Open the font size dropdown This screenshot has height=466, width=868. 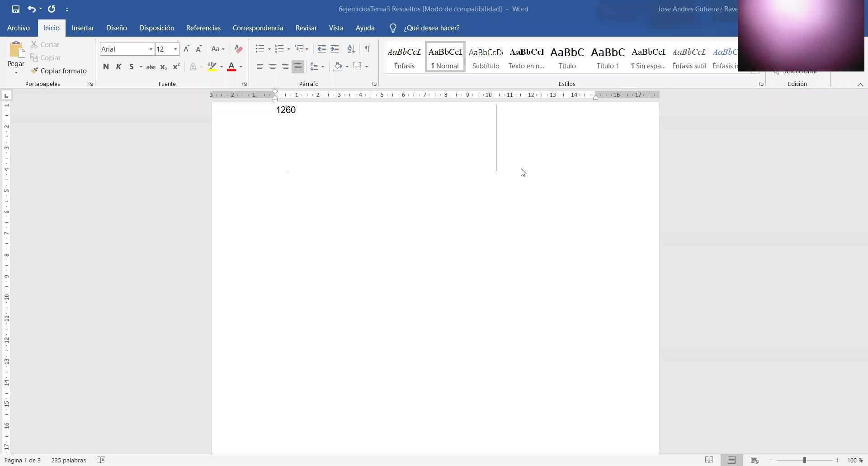(x=175, y=49)
